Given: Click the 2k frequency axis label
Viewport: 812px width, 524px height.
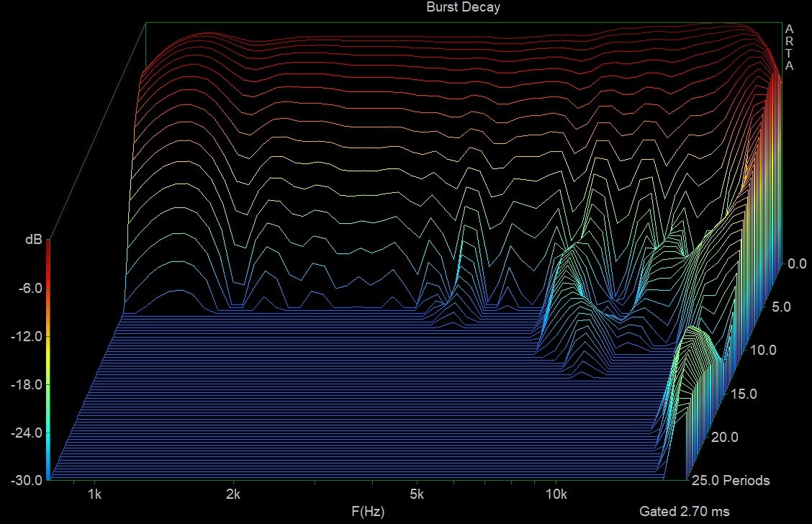Looking at the screenshot, I should pos(233,494).
